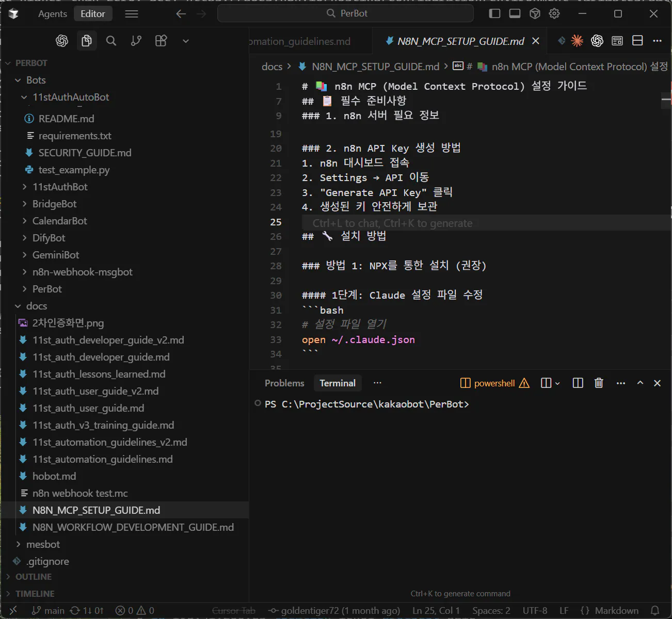Toggle the bottom panel layout button
This screenshot has width=672, height=619.
coord(515,13)
